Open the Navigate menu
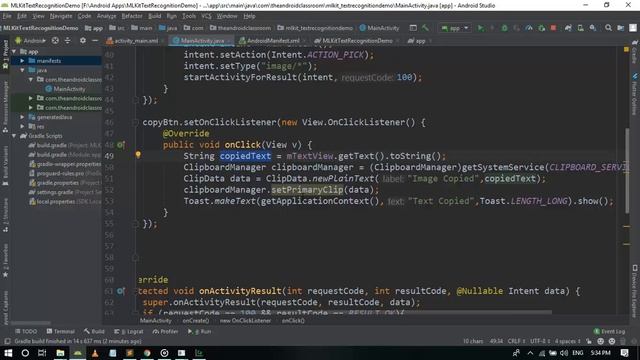Viewport: 640px width, 360px height. point(61,16)
